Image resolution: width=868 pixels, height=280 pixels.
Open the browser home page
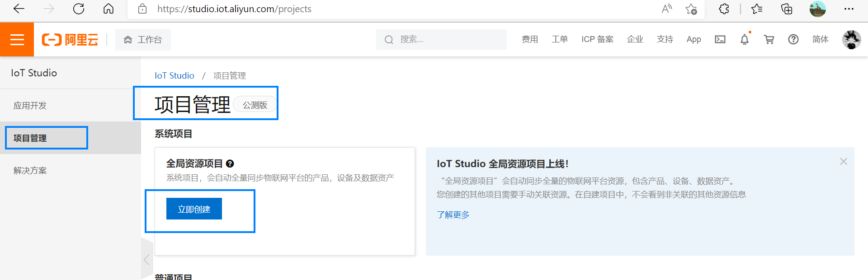(108, 9)
